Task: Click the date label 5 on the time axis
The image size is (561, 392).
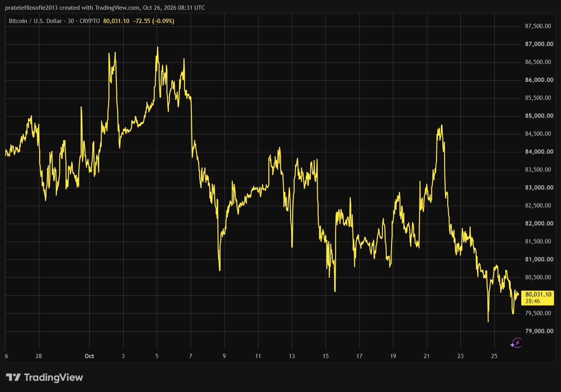Action: point(157,356)
